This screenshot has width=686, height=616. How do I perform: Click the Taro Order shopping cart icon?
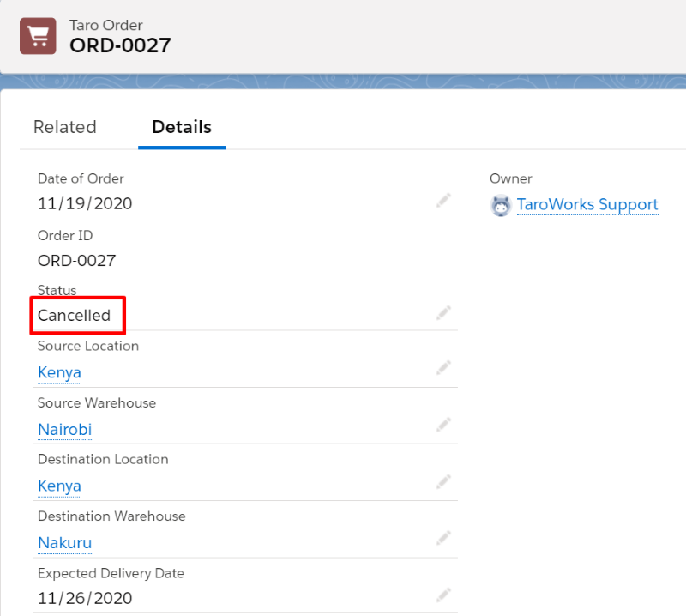click(38, 36)
